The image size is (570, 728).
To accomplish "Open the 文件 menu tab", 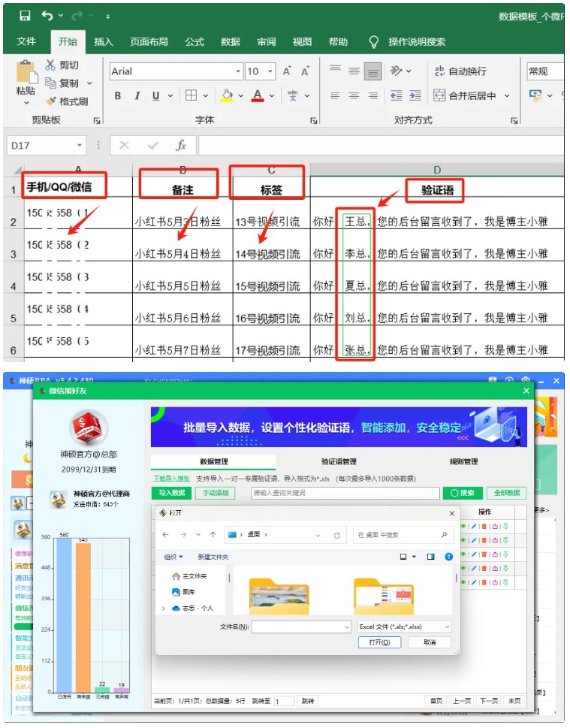I will [26, 41].
